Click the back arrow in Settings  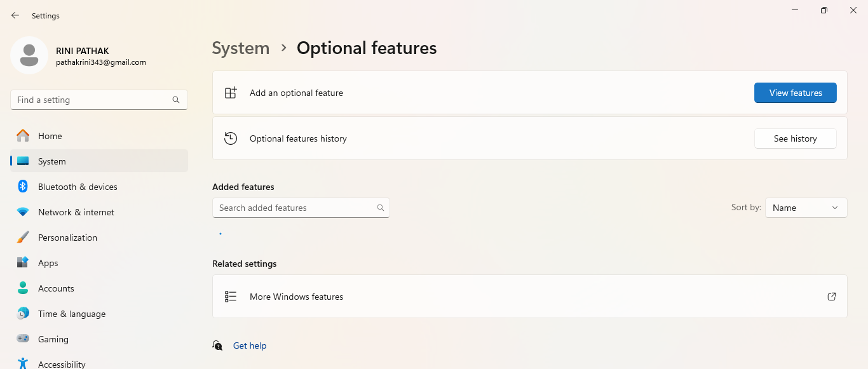coord(15,15)
